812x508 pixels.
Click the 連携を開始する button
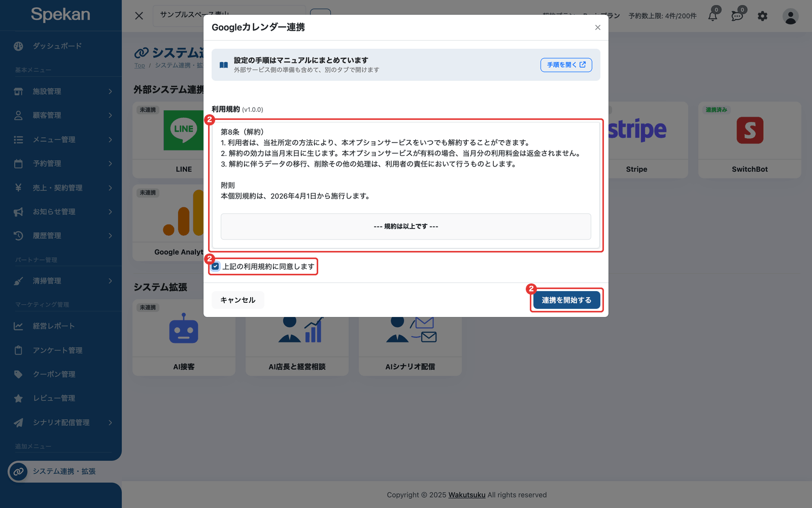566,300
